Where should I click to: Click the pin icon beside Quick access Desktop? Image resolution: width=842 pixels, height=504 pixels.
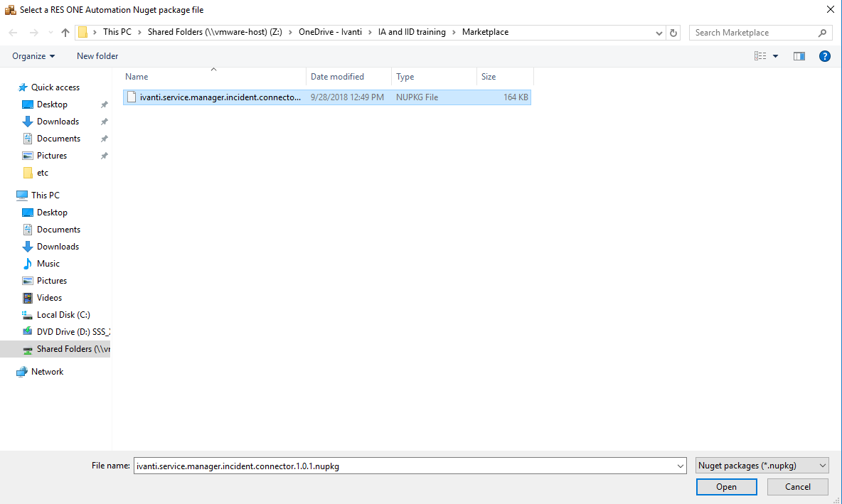point(104,104)
